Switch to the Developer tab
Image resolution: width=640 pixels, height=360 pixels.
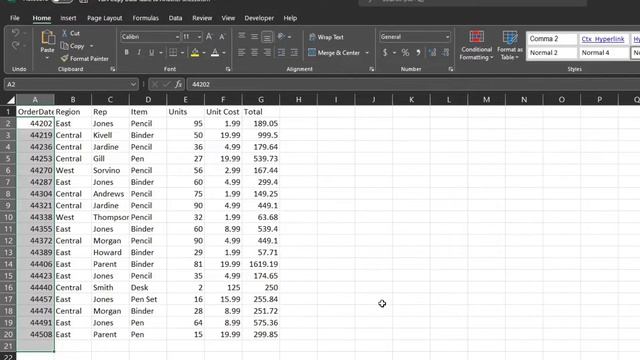tap(259, 18)
